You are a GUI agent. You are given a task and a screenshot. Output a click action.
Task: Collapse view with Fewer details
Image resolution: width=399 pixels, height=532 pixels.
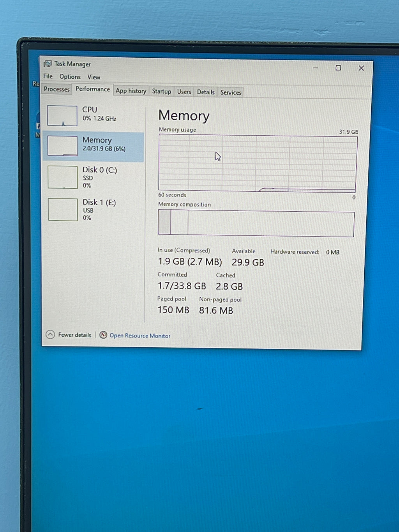[x=69, y=334]
